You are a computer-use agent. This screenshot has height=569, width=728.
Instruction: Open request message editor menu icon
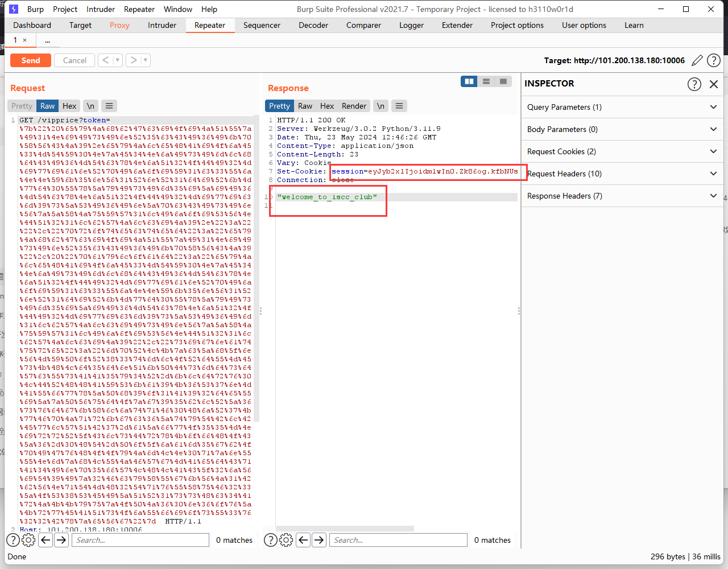[x=109, y=106]
